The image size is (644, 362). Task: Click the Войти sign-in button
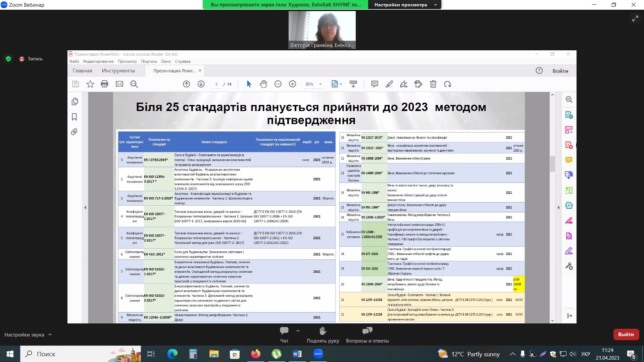pyautogui.click(x=560, y=71)
